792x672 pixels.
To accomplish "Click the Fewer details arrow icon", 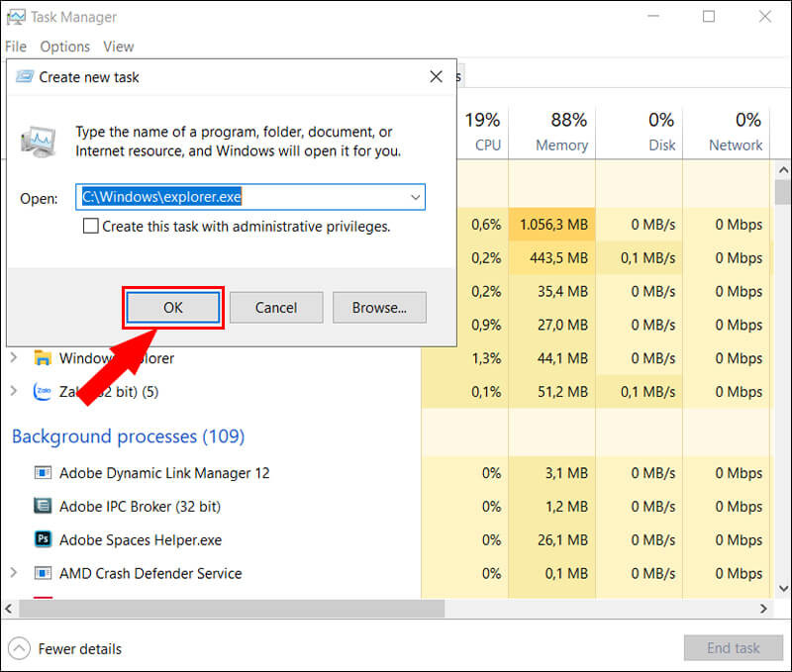I will tap(19, 648).
